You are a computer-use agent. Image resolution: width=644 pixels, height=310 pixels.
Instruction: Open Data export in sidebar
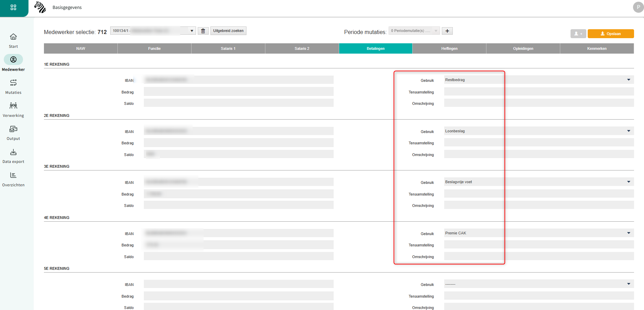13,156
